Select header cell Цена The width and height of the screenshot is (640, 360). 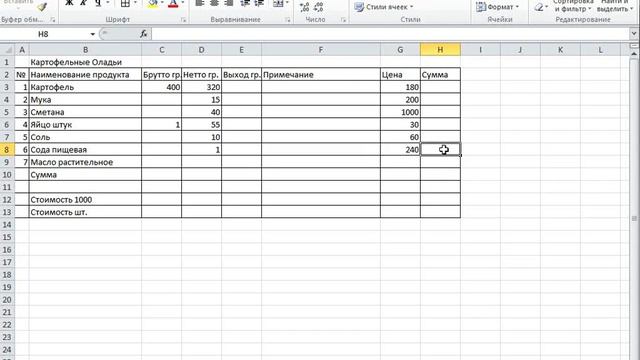(x=400, y=75)
